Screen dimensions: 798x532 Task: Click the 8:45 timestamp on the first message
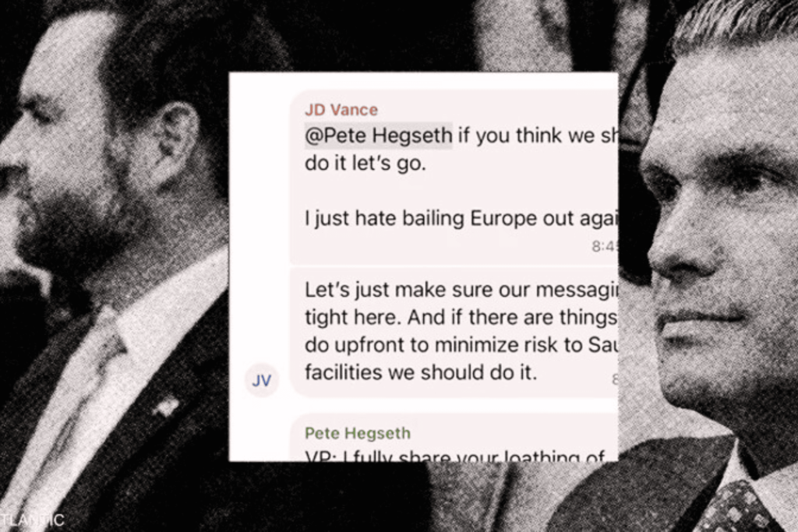pos(605,246)
